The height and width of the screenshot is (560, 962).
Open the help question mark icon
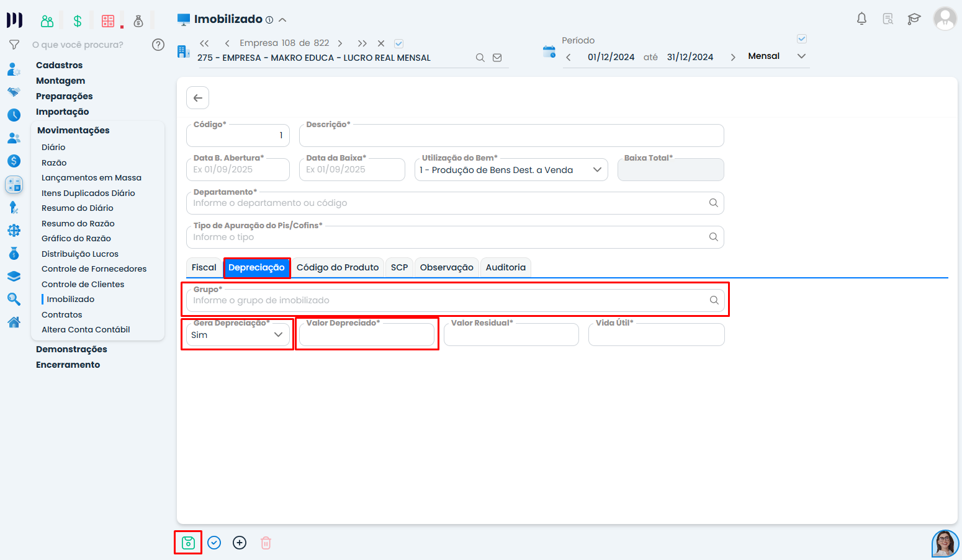(158, 45)
